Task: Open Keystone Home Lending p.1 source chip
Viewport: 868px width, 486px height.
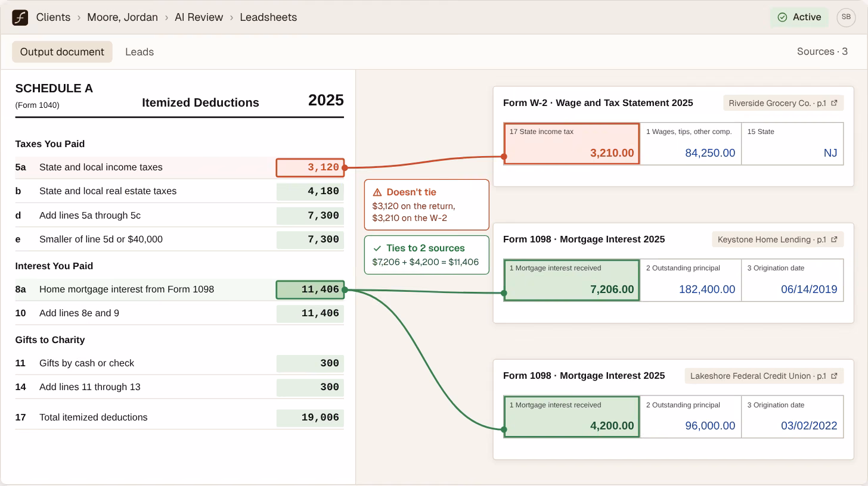Action: (778, 239)
